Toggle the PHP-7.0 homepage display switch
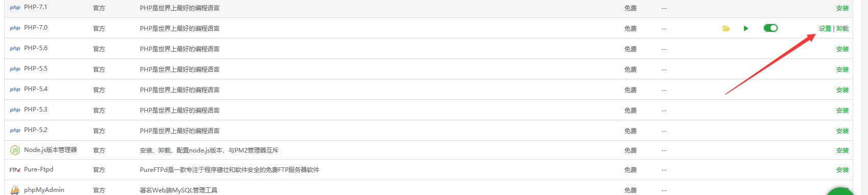This screenshot has height=195, width=868. [x=770, y=28]
